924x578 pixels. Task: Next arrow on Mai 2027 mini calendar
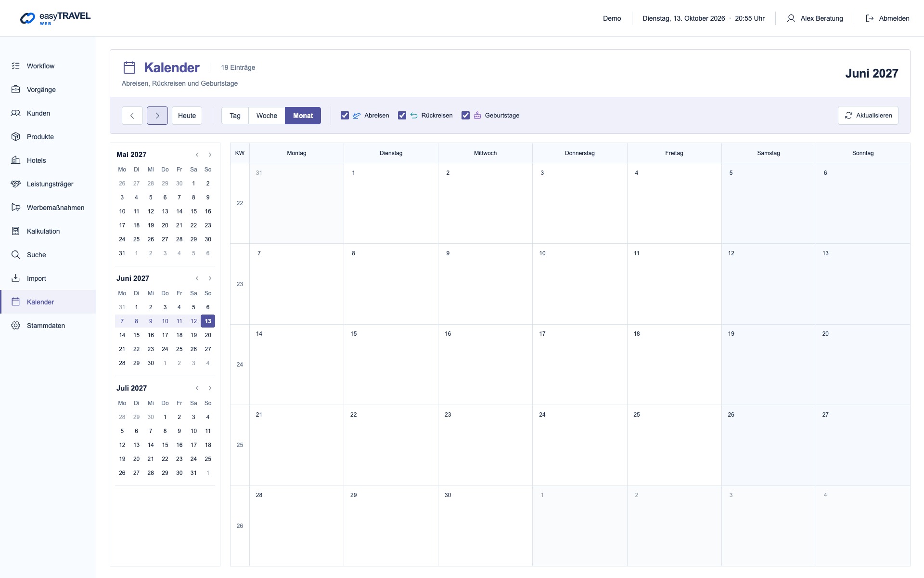(210, 155)
